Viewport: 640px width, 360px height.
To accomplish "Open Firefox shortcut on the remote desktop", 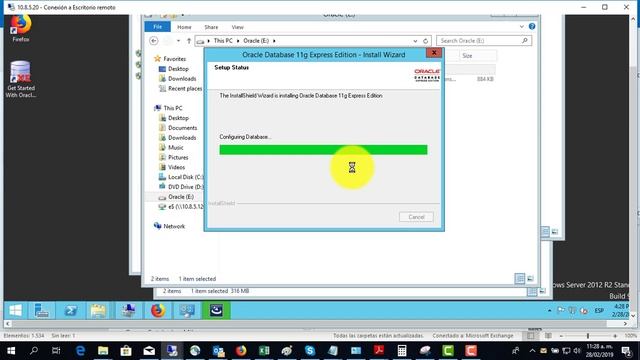I will tap(20, 28).
